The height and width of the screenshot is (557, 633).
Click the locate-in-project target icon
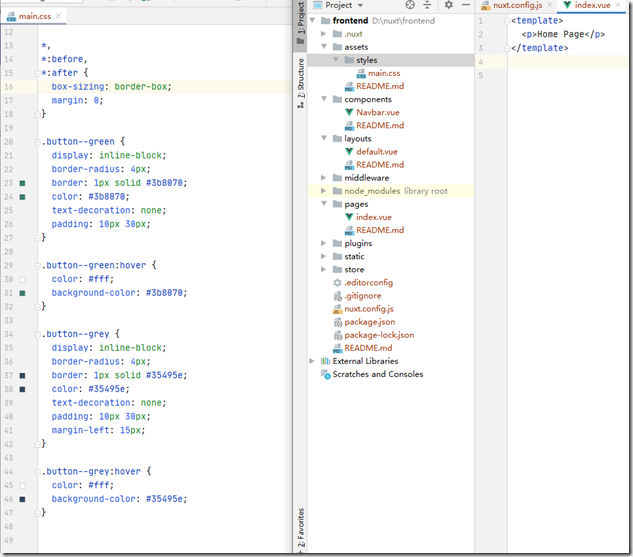pos(410,5)
